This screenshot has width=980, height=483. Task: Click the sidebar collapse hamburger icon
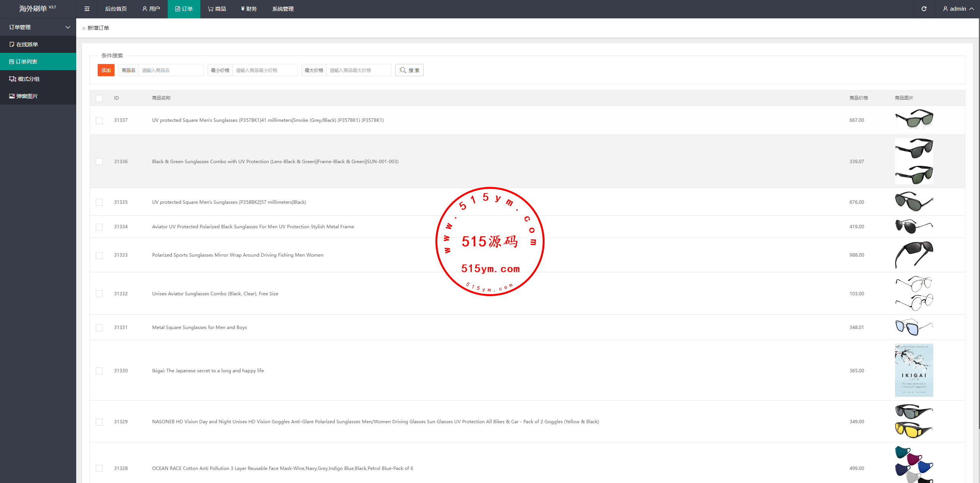coord(87,9)
